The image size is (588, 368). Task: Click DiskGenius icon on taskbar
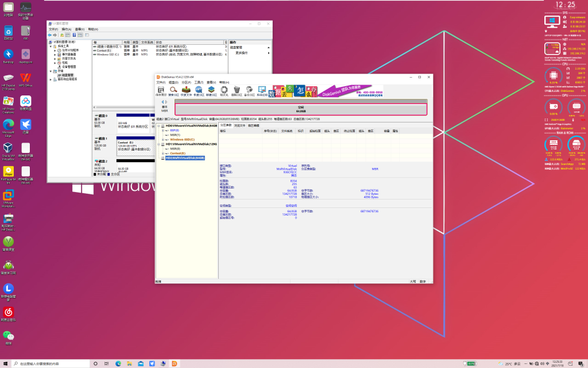click(175, 363)
